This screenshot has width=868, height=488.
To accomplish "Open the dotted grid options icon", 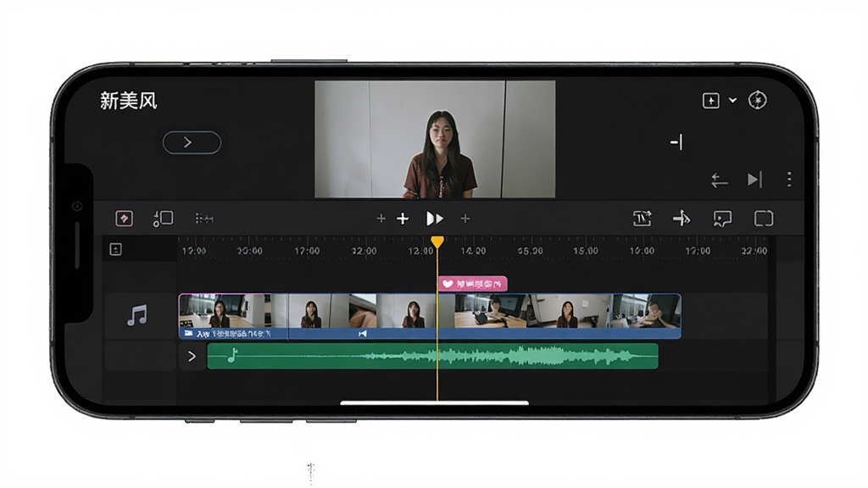I will pyautogui.click(x=203, y=219).
